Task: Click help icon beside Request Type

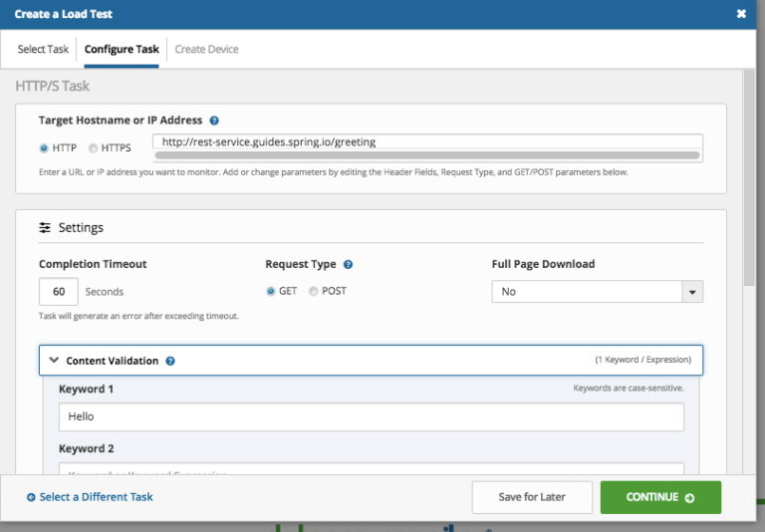Action: tap(348, 265)
